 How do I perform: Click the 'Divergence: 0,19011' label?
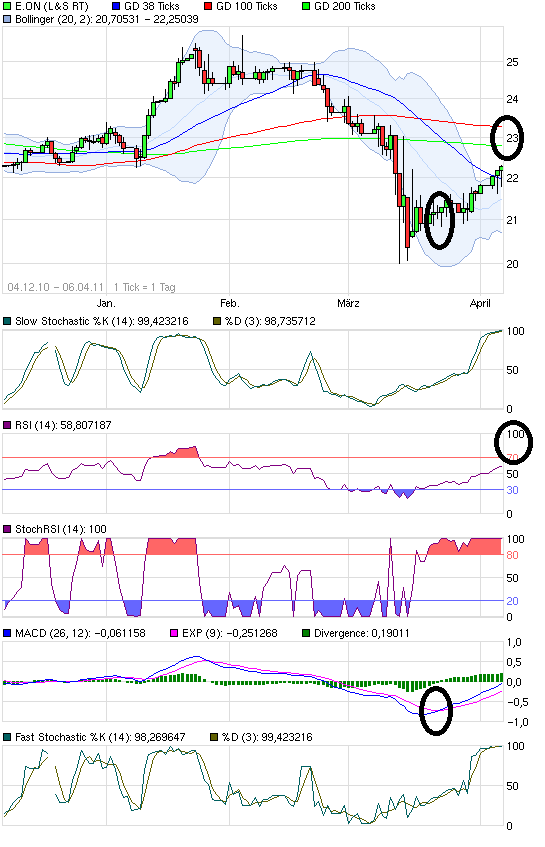tap(362, 633)
